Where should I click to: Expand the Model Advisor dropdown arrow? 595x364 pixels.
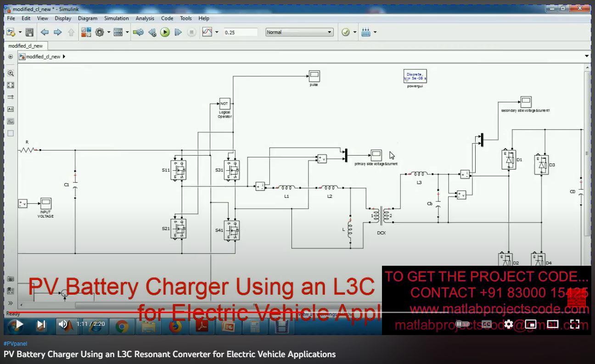click(x=355, y=32)
